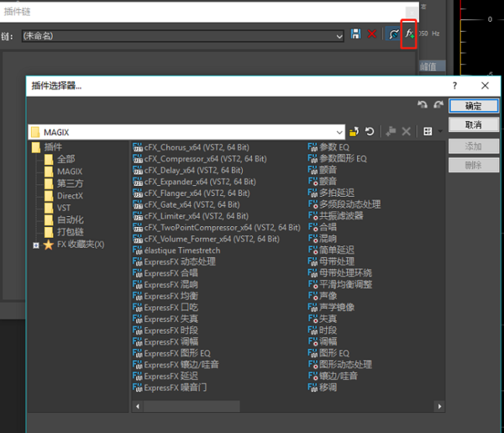
Task: Select 图形动态处理 plugin
Action: [340, 365]
